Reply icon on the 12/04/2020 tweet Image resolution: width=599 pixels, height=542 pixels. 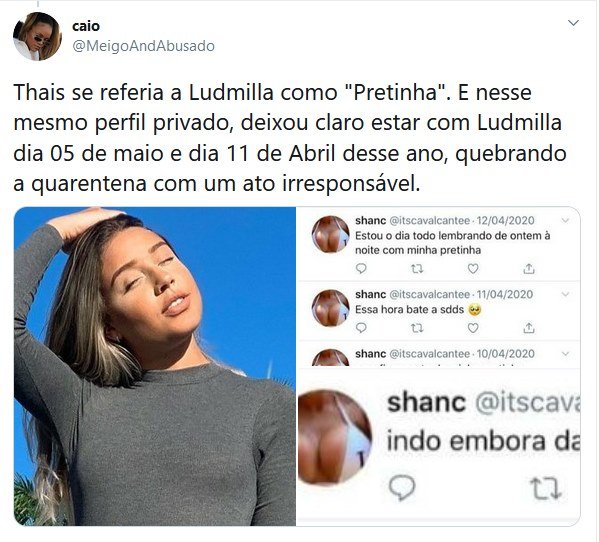pos(361,269)
